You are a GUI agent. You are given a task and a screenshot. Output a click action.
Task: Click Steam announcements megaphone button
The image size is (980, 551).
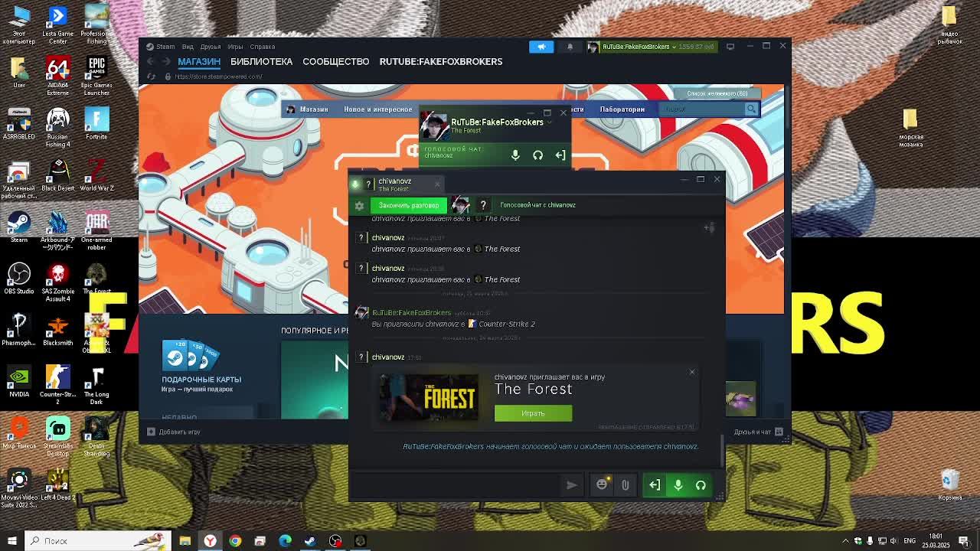pos(541,47)
